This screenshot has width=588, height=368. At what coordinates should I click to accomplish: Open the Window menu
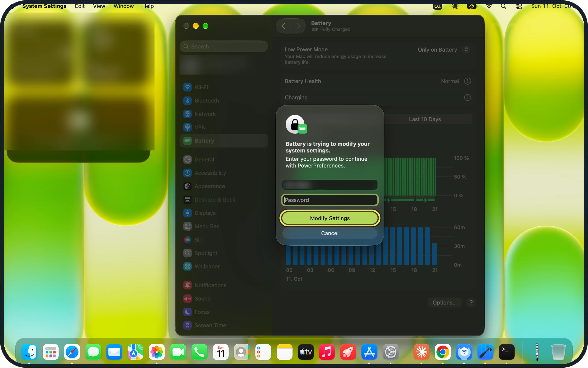click(x=124, y=6)
